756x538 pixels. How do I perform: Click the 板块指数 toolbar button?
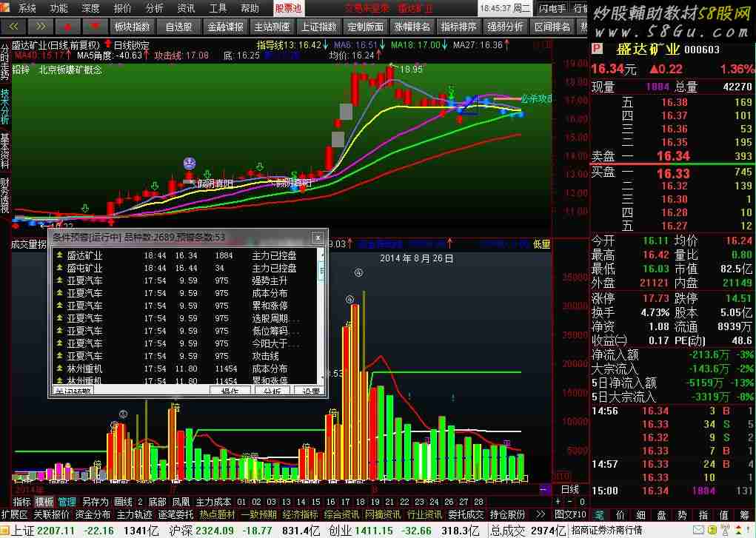[133, 27]
